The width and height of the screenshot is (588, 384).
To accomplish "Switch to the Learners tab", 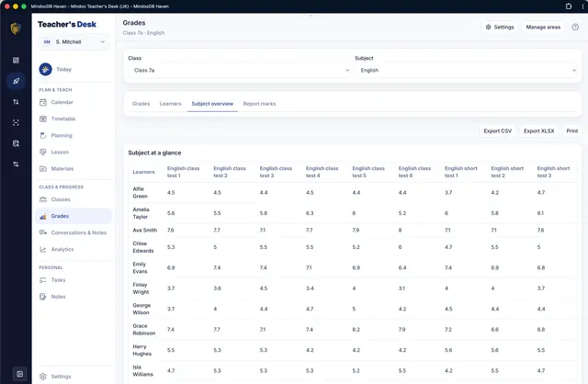I will point(170,104).
